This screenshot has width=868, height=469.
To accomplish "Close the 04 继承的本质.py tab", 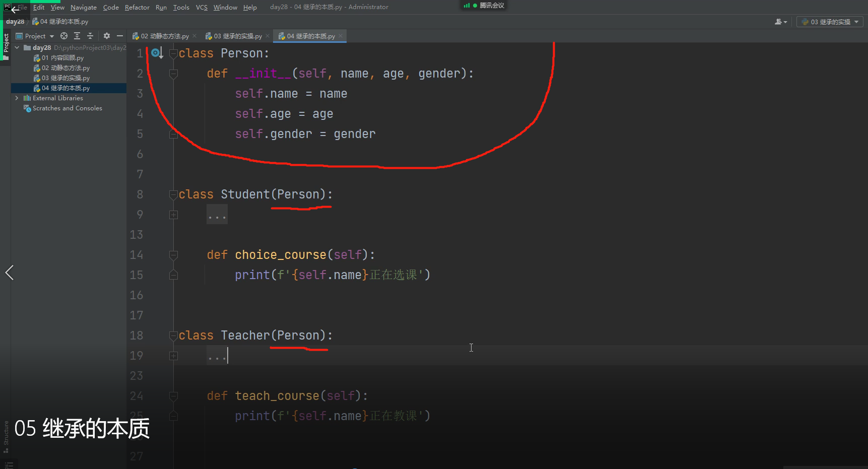I will click(x=341, y=36).
